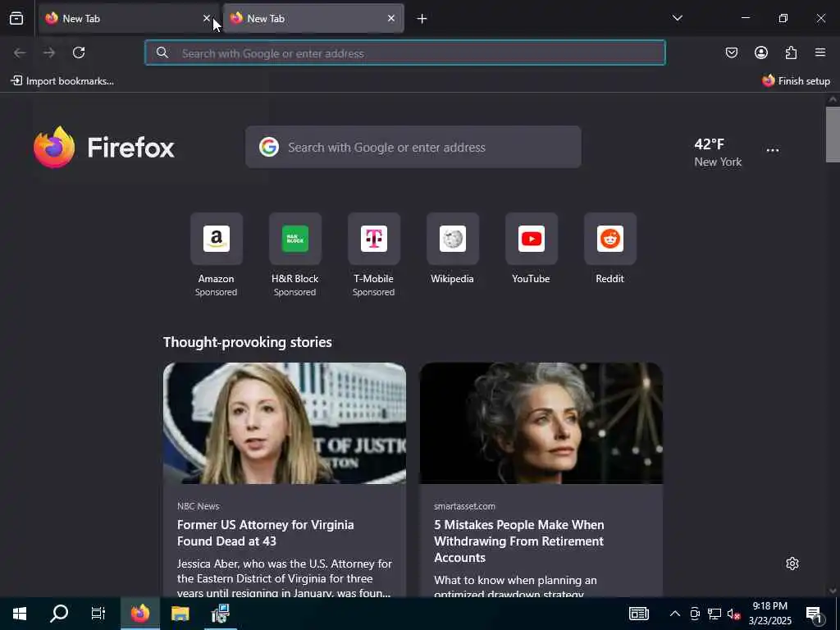Open the 42°F New York weather widget

[x=718, y=152]
